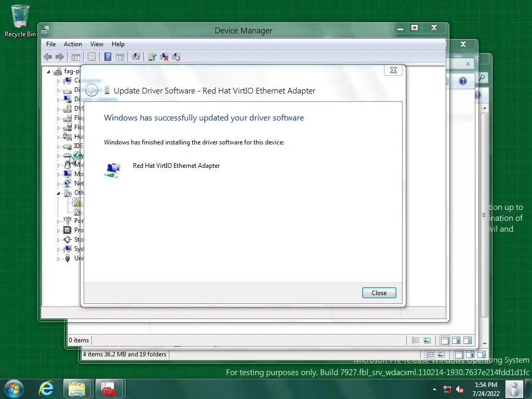Click the red toolbox taskbar icon
Screen dimensions: 532x399
click(x=109, y=389)
